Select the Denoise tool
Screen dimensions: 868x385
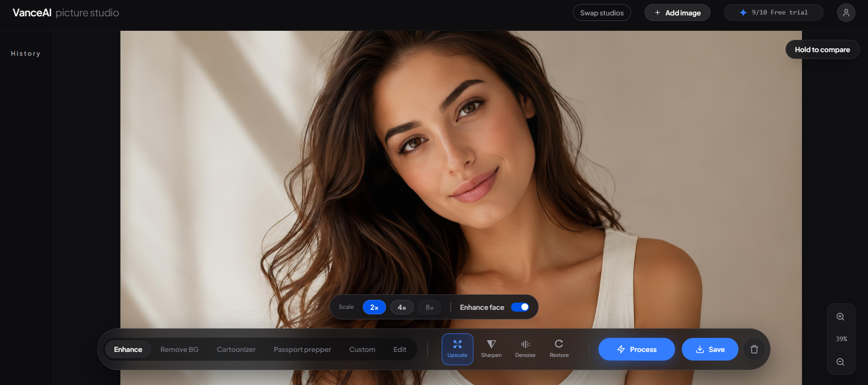(x=525, y=349)
